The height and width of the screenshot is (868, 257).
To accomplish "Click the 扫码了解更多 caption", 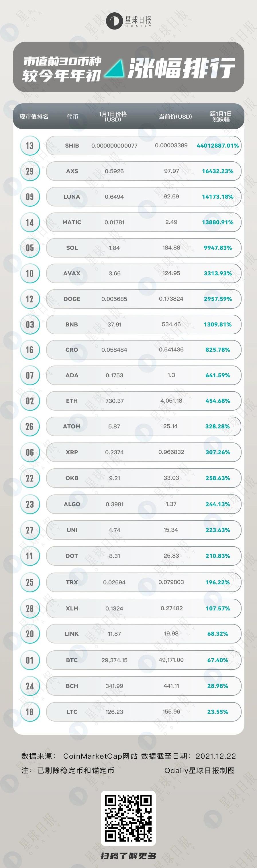I will click(128, 856).
